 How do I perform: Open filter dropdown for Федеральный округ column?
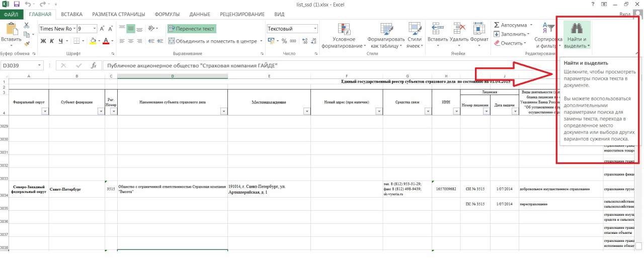44,112
